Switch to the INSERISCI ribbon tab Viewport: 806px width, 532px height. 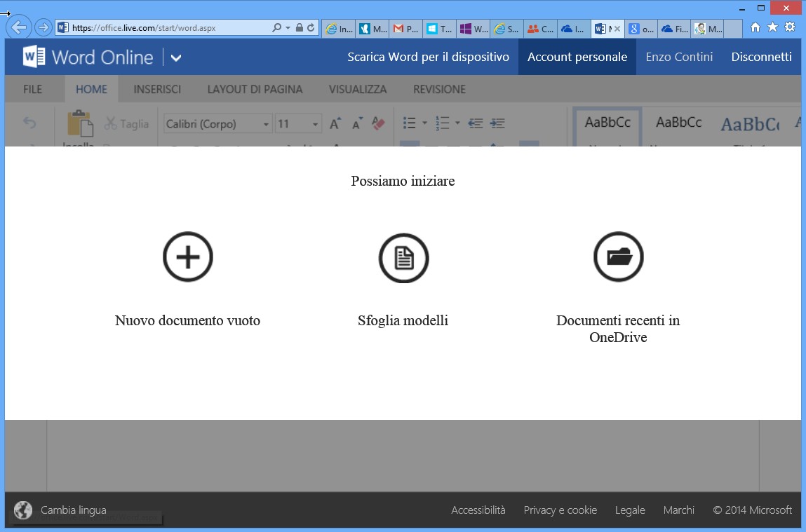coord(157,89)
